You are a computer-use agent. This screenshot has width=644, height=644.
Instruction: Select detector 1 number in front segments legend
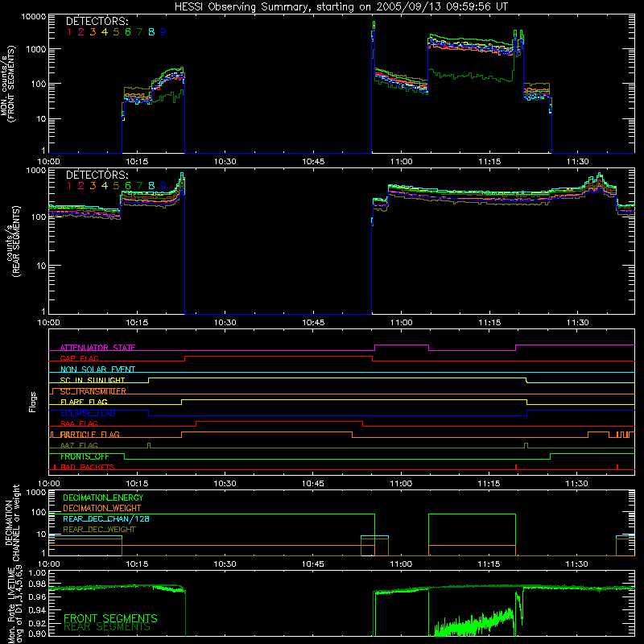[x=69, y=32]
